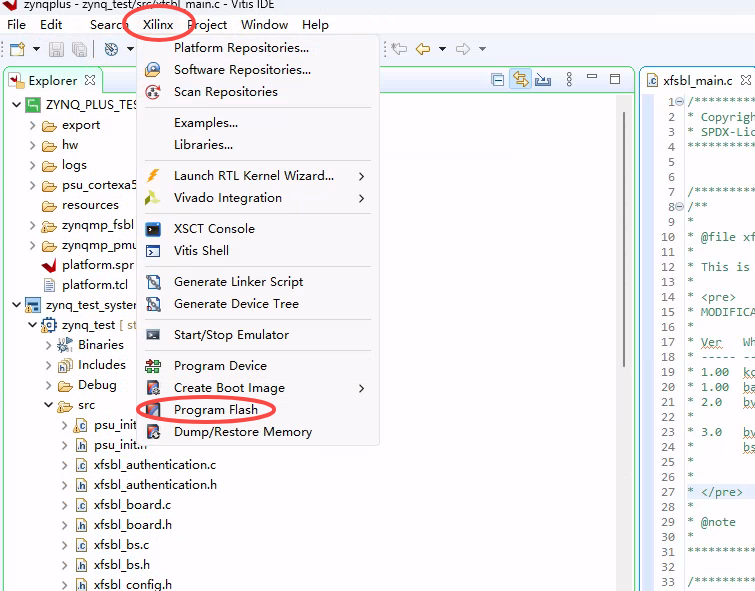Screen dimensions: 755x591
Task: Select Scan Repositories from Xilinx menu
Action: click(226, 92)
